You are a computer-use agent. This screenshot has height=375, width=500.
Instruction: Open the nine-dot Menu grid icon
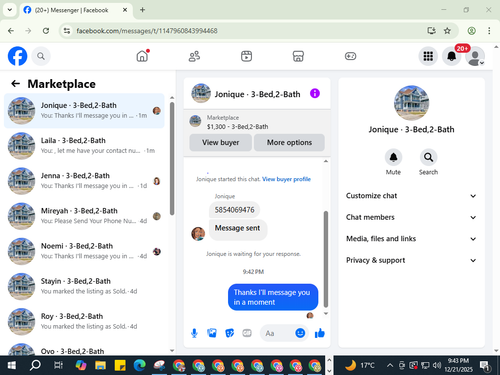(x=428, y=56)
